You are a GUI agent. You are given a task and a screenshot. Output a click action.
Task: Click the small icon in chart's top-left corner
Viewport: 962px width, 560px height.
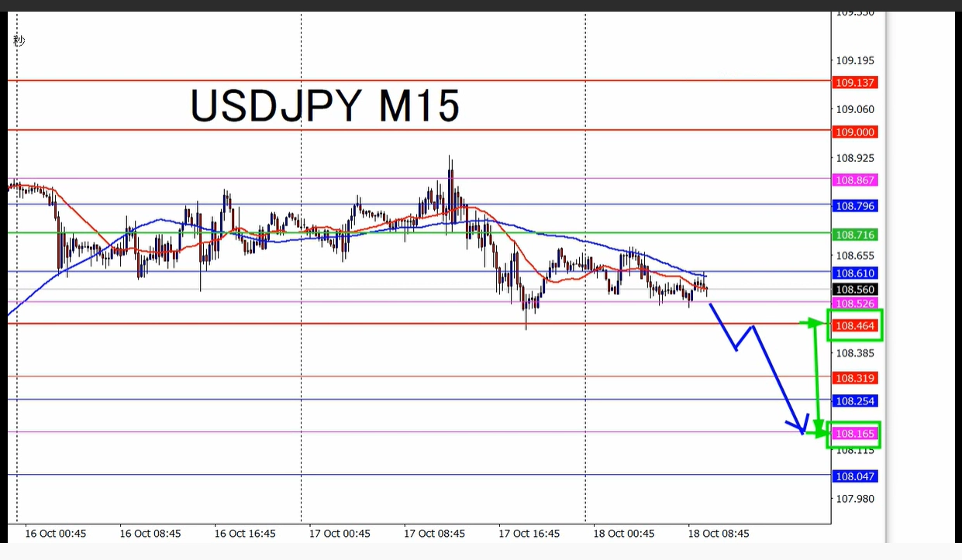(x=19, y=40)
